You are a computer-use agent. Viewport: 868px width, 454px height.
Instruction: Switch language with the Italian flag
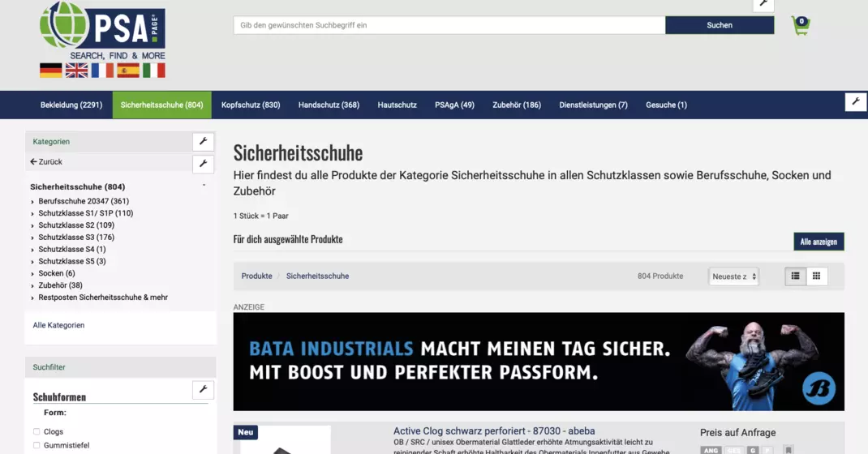[154, 71]
